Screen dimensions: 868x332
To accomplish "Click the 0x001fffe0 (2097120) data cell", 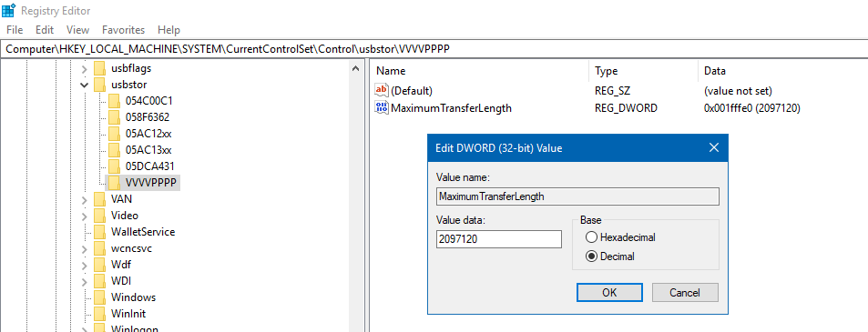I will coord(751,108).
